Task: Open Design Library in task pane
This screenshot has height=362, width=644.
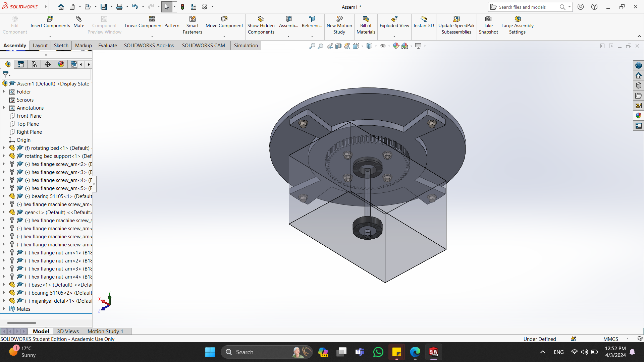Action: [638, 85]
